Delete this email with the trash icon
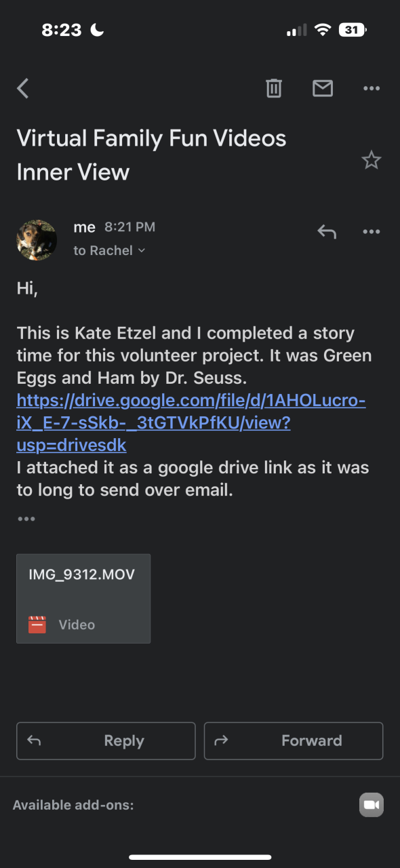The width and height of the screenshot is (400, 868). coord(274,88)
